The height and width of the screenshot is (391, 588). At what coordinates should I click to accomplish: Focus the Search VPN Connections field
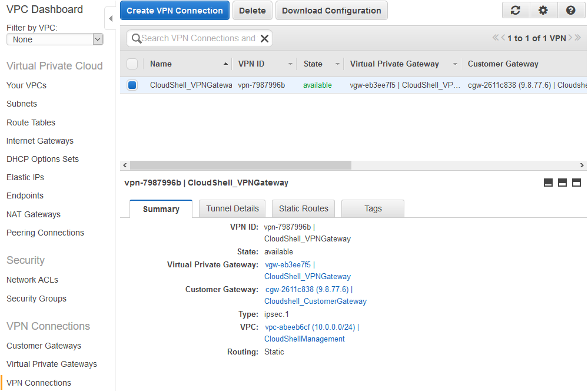click(197, 39)
